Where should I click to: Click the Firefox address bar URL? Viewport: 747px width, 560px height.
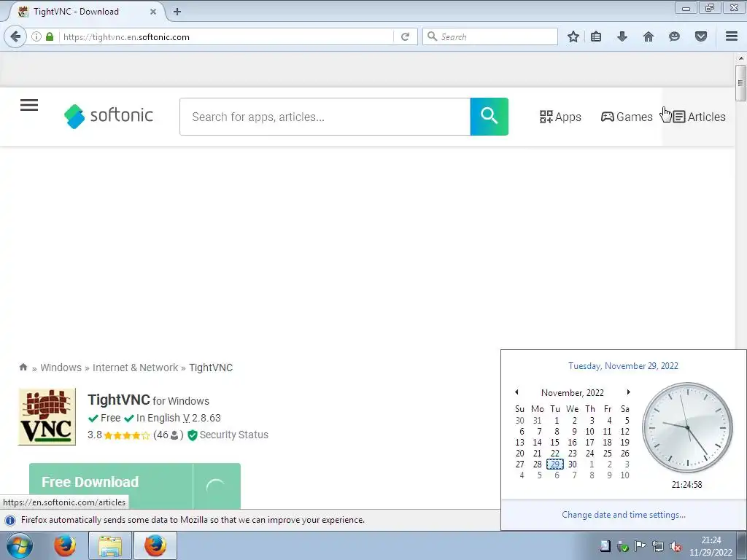226,36
